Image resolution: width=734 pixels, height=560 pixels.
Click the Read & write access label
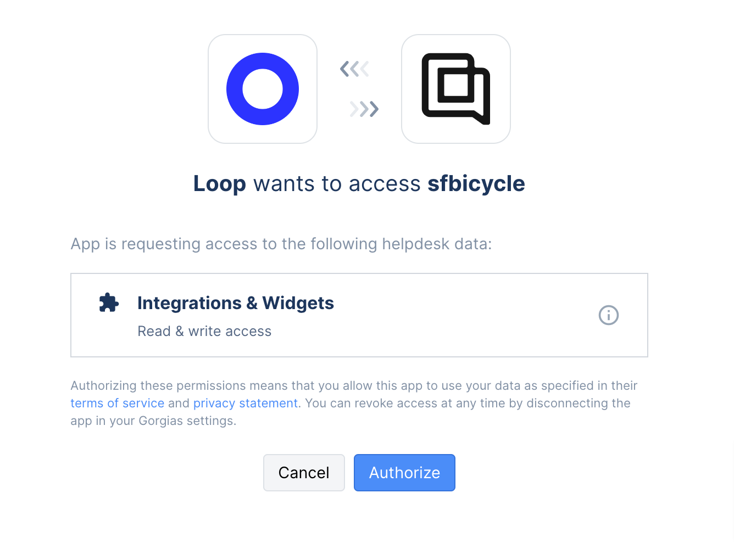click(204, 331)
